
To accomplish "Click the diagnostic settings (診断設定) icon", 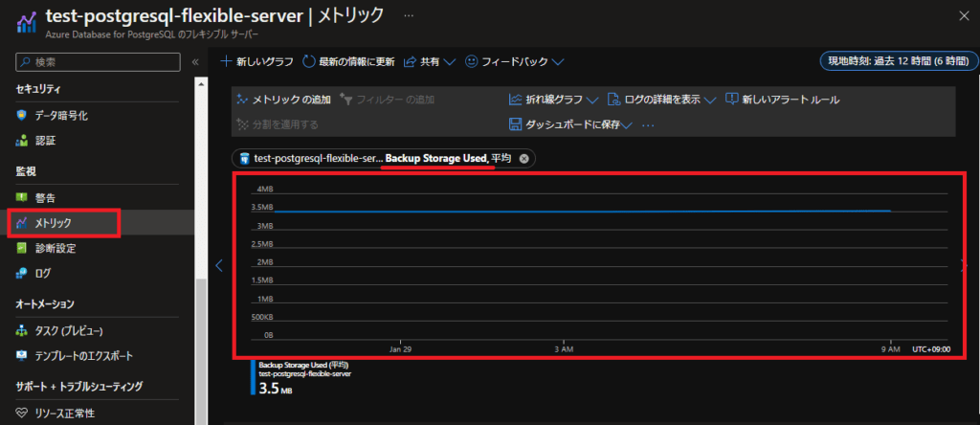I will (22, 248).
